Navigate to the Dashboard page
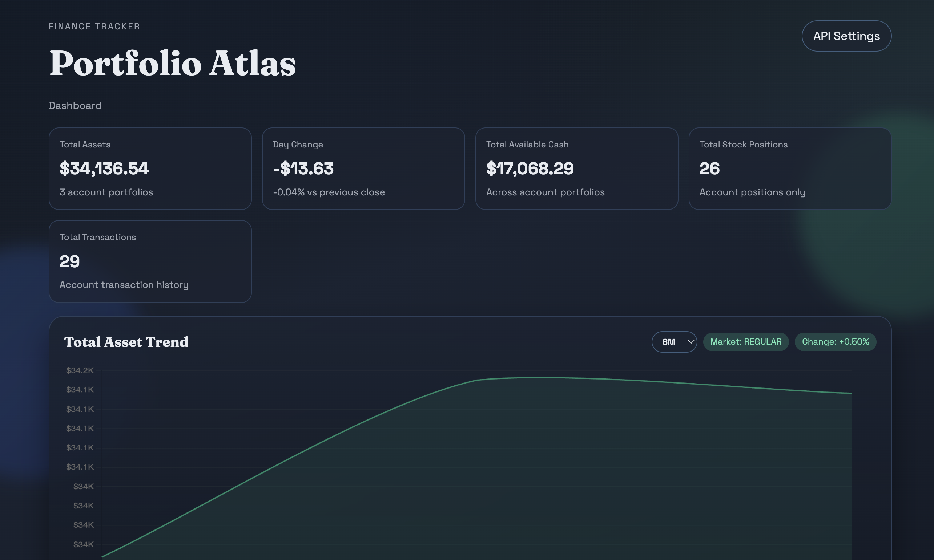This screenshot has height=560, width=934. (x=75, y=106)
